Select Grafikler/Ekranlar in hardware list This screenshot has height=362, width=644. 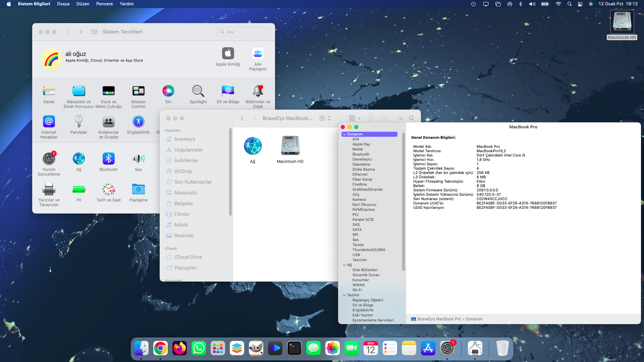pos(367,190)
